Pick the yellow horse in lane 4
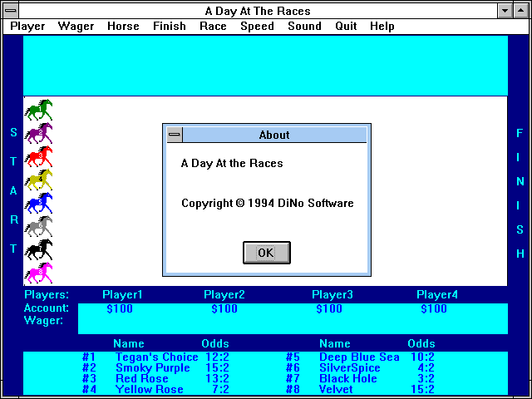 [x=38, y=180]
